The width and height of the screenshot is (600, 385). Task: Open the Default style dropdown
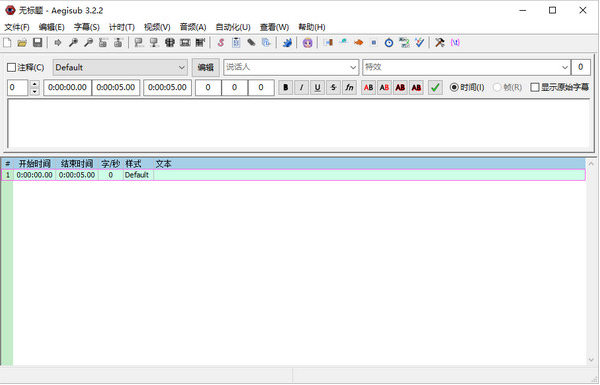[x=120, y=67]
